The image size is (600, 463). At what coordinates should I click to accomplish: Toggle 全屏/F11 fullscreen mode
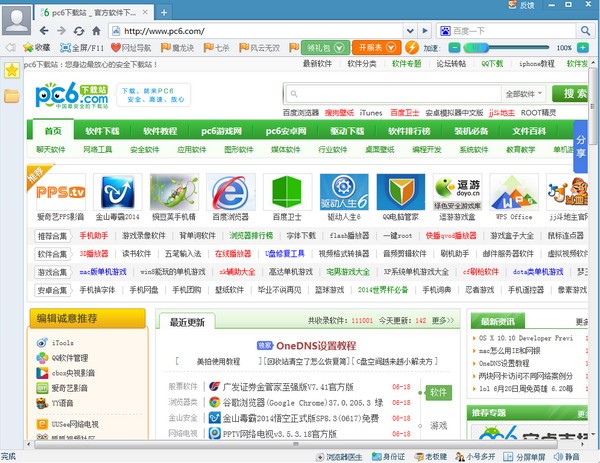(x=78, y=47)
